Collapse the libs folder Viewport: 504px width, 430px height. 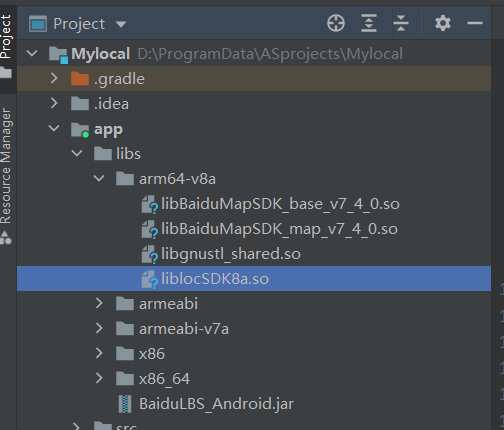77,153
